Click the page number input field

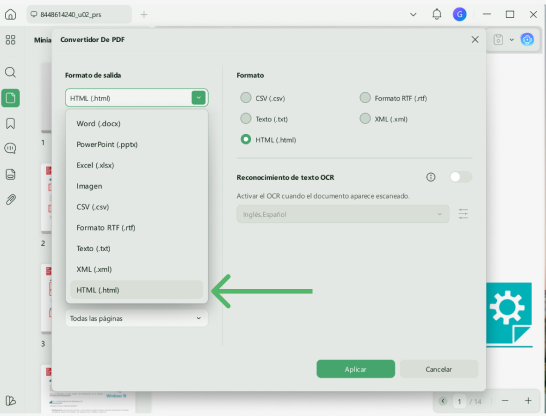pos(459,401)
